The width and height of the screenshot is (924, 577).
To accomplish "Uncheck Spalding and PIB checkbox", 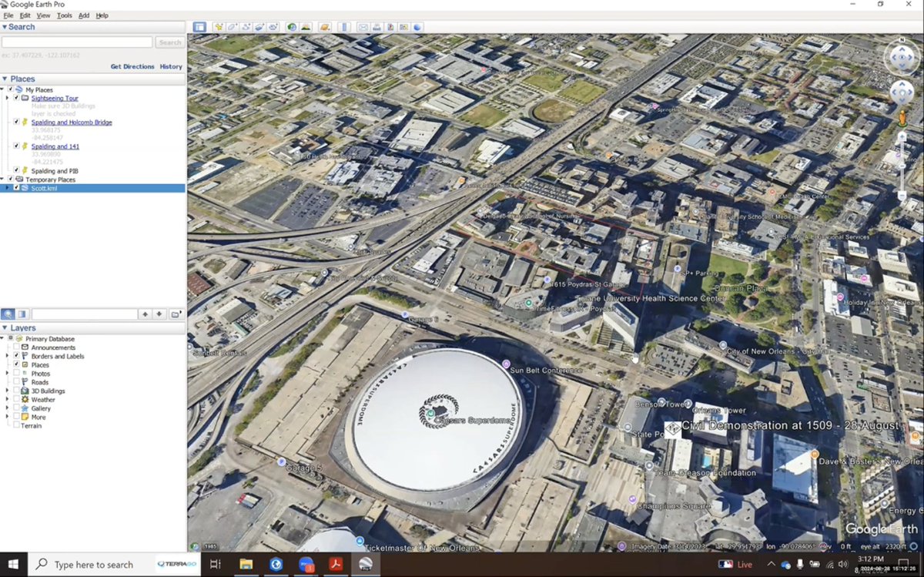I will (17, 170).
